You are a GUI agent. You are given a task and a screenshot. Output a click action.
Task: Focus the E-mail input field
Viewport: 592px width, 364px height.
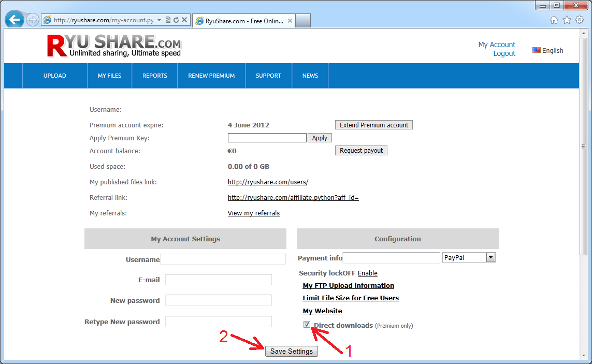[x=218, y=280]
